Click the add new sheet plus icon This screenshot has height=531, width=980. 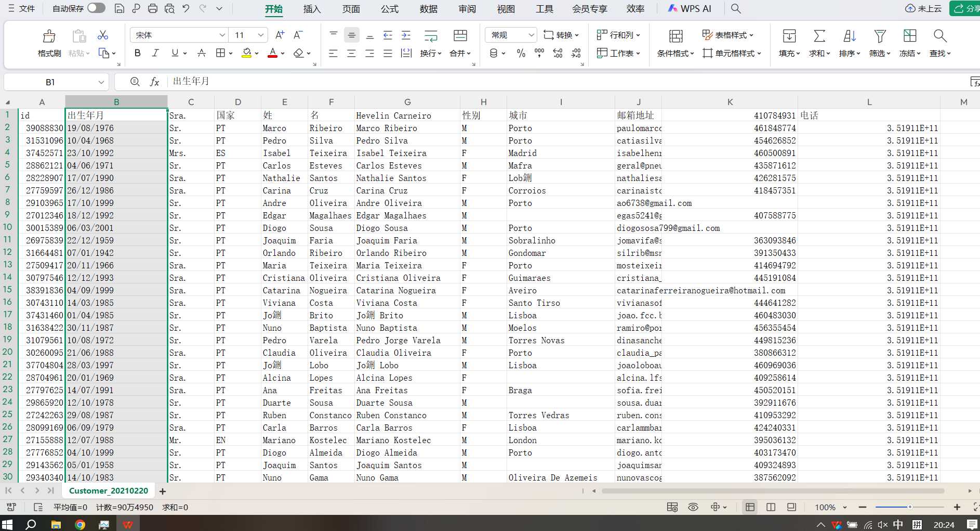pyautogui.click(x=163, y=491)
